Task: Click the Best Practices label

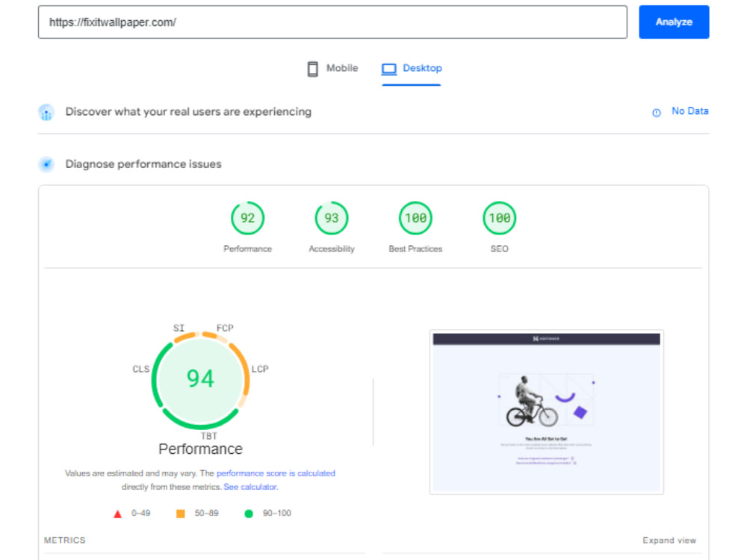Action: pos(415,249)
